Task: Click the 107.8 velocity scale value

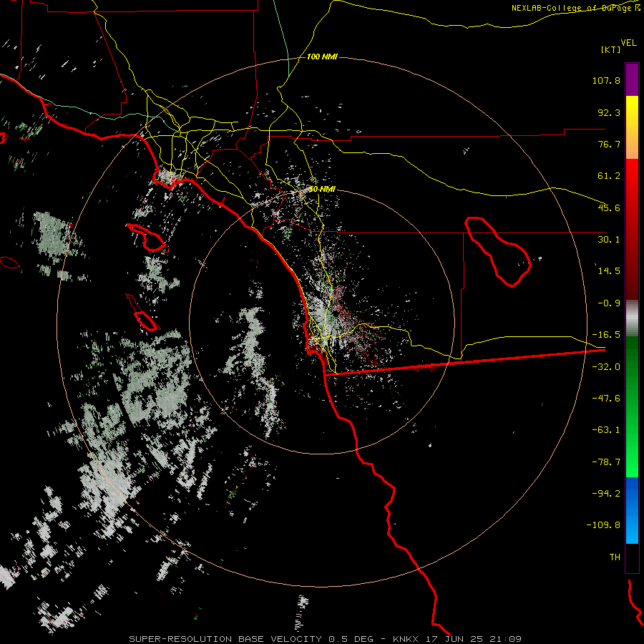Action: tap(606, 80)
